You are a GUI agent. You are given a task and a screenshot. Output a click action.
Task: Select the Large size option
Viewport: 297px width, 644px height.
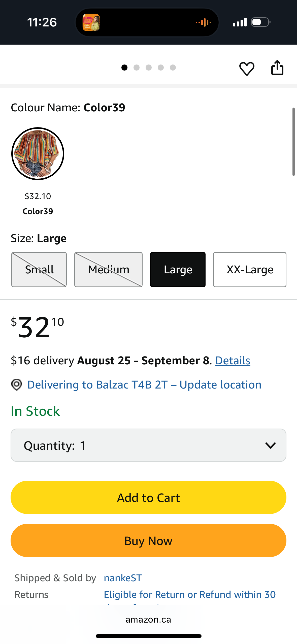(178, 270)
